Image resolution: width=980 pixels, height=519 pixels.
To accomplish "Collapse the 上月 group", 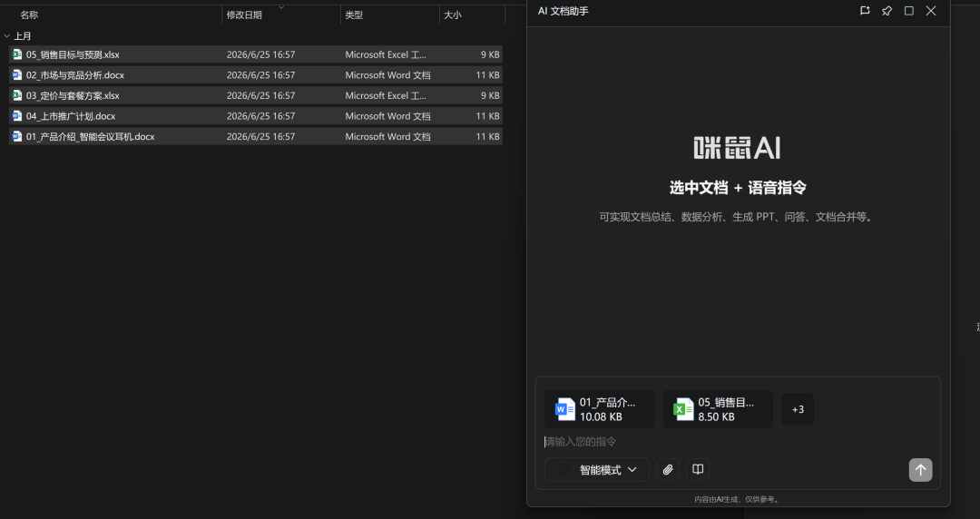I will [7, 36].
